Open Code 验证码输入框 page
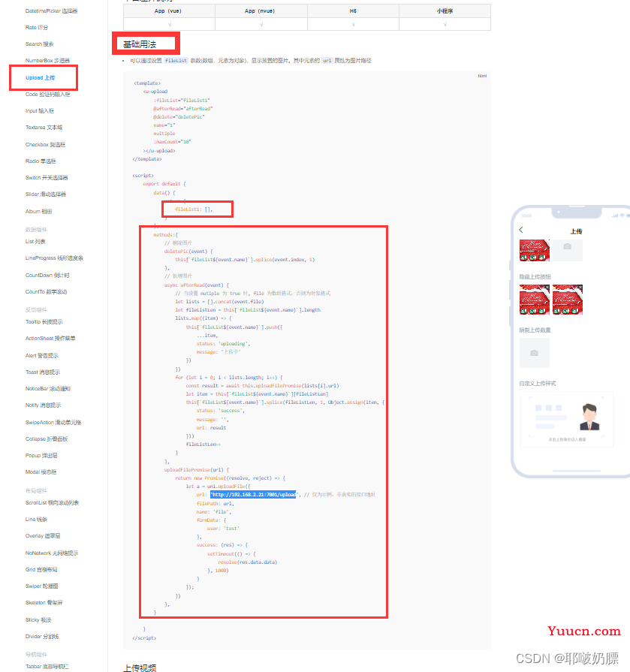This screenshot has width=630, height=672. (x=48, y=95)
